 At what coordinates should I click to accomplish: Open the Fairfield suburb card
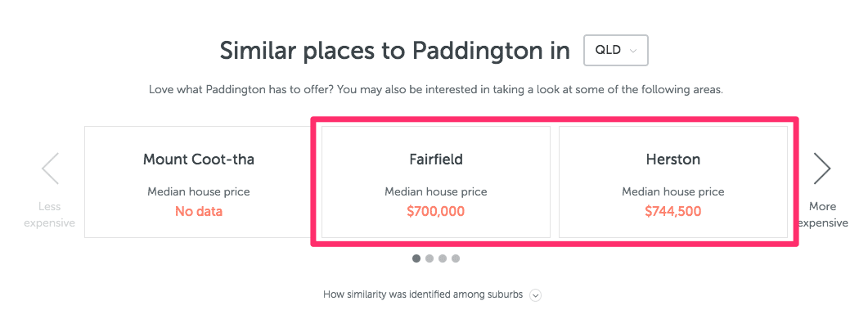(436, 182)
